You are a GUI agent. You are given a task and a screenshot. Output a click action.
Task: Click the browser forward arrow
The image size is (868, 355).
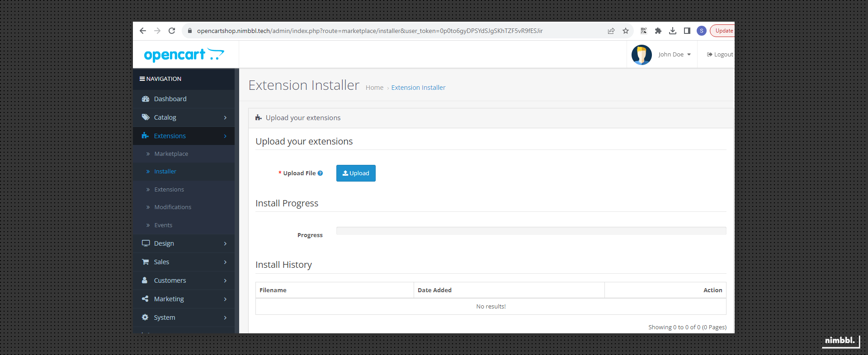tap(157, 31)
